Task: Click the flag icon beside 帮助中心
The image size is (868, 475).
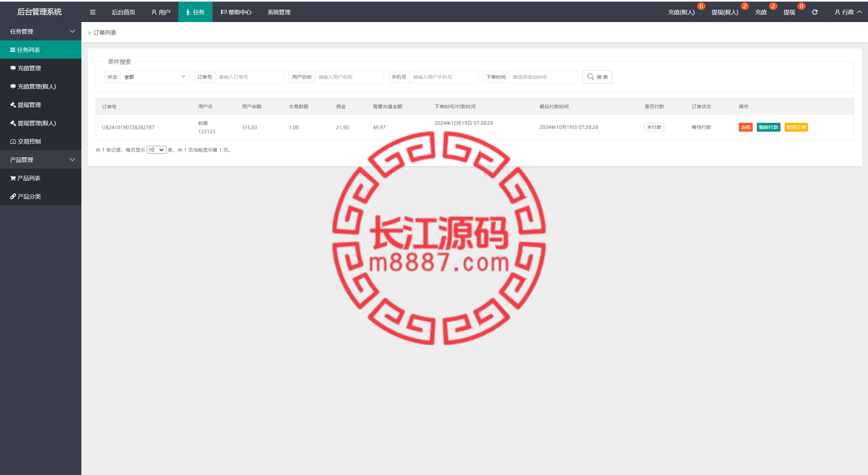Action: (223, 12)
